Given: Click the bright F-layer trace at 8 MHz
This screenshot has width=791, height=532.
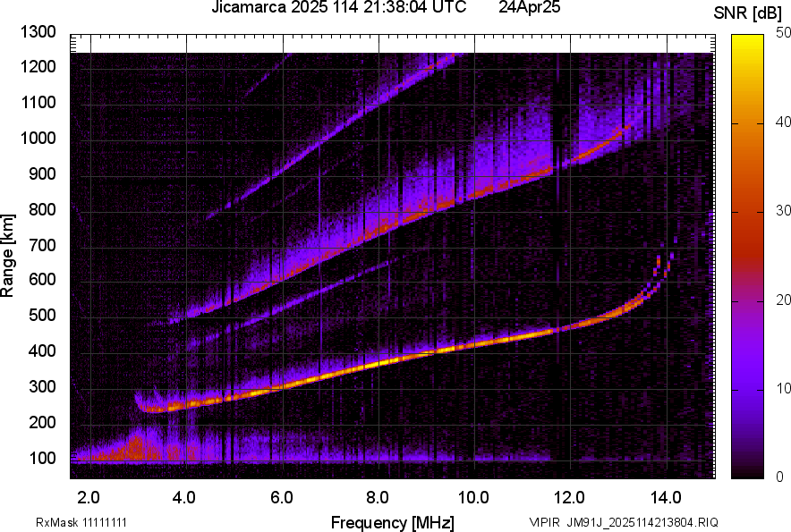Looking at the screenshot, I should pos(379,363).
